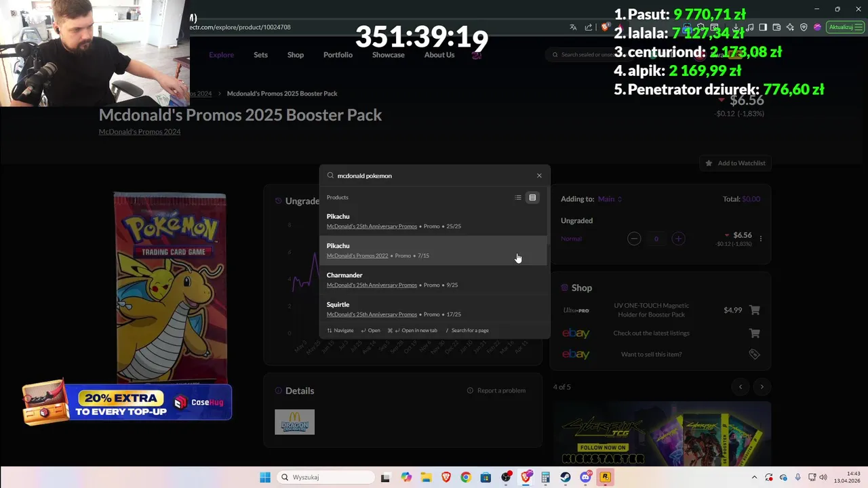Open the Leo AI sparkle icon
The image size is (868, 488).
[790, 27]
